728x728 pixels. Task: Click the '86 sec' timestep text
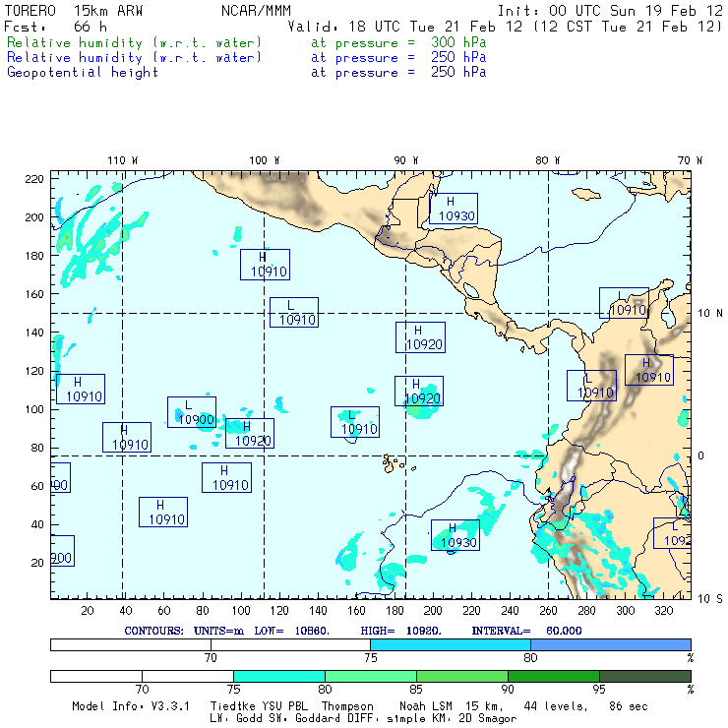tap(629, 706)
